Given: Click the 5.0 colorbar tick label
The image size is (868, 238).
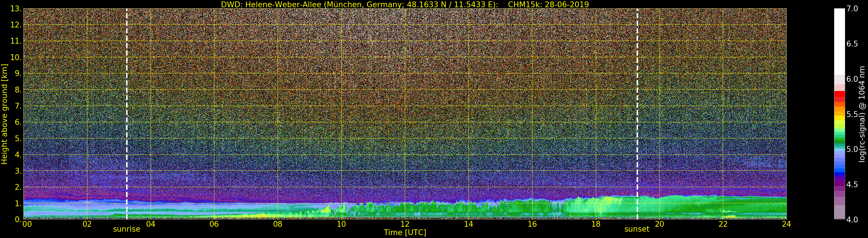Looking at the screenshot, I should tap(852, 149).
